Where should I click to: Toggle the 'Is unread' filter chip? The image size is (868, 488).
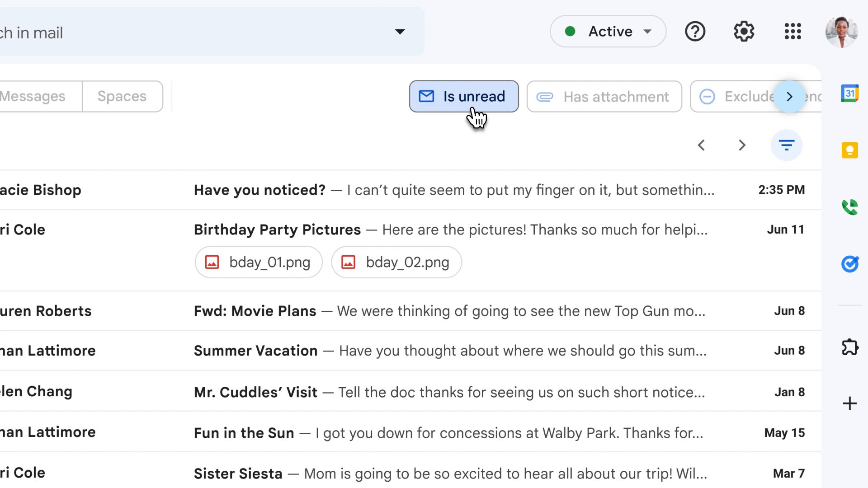pos(463,96)
